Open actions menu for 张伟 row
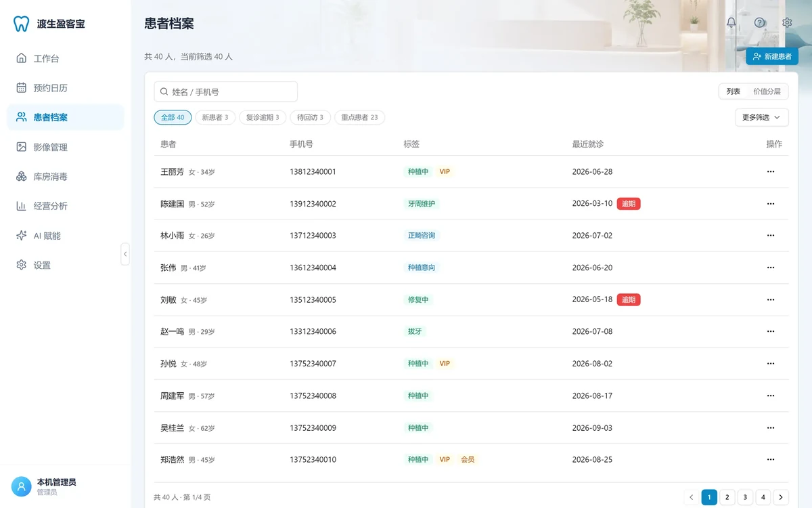Viewport: 812px width, 508px height. pos(770,268)
